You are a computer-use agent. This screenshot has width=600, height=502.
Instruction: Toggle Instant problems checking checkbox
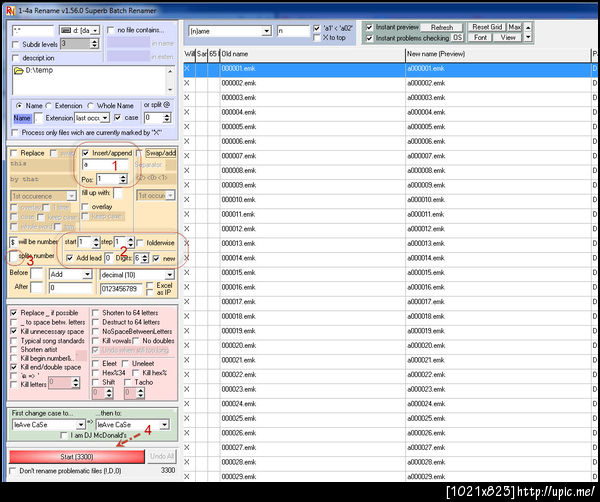[x=369, y=38]
